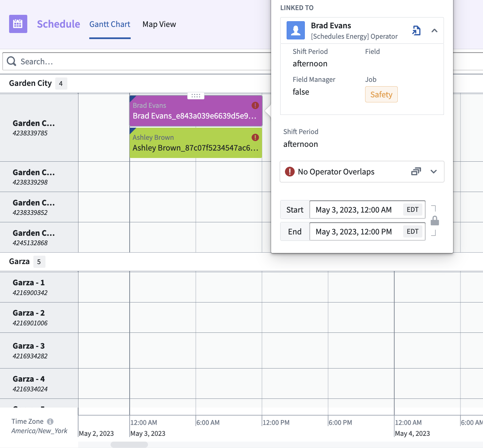
Task: Click the Start date input field
Action: pyautogui.click(x=367, y=210)
